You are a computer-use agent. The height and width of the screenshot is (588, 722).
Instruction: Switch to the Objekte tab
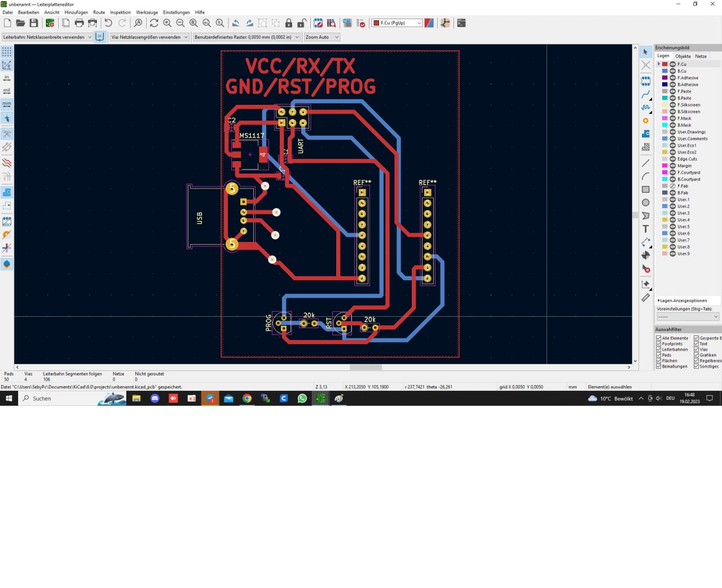pyautogui.click(x=683, y=56)
